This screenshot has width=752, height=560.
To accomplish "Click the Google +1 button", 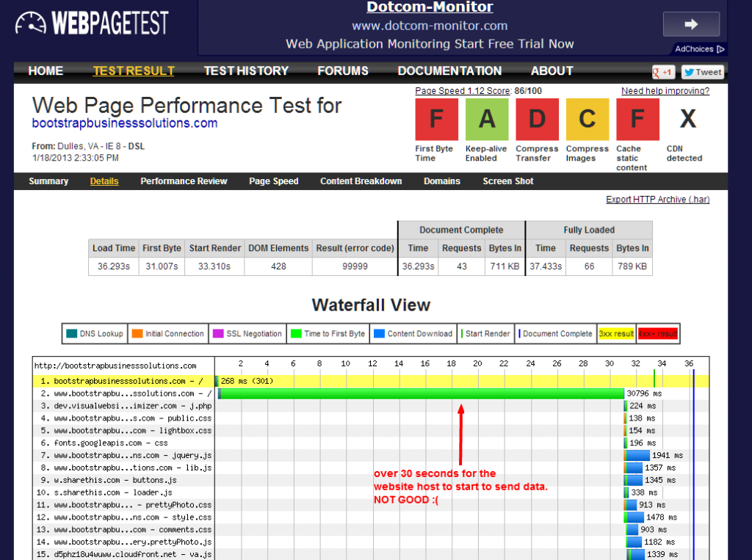I will tap(663, 72).
